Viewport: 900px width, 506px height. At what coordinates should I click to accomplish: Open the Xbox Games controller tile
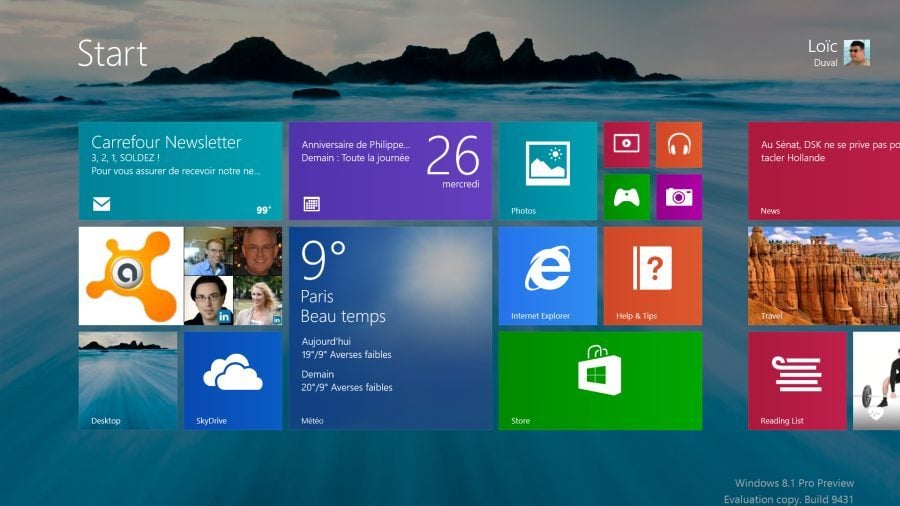pyautogui.click(x=626, y=197)
